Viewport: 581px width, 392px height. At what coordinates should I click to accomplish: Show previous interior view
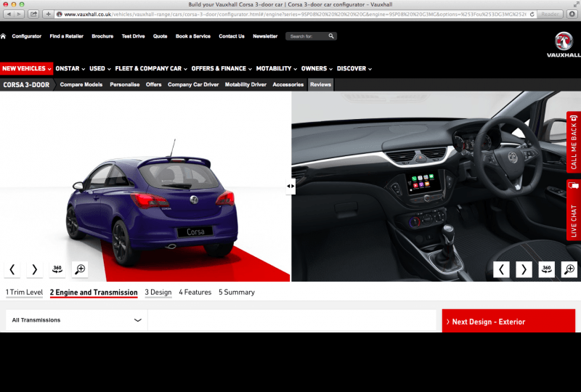coord(501,269)
